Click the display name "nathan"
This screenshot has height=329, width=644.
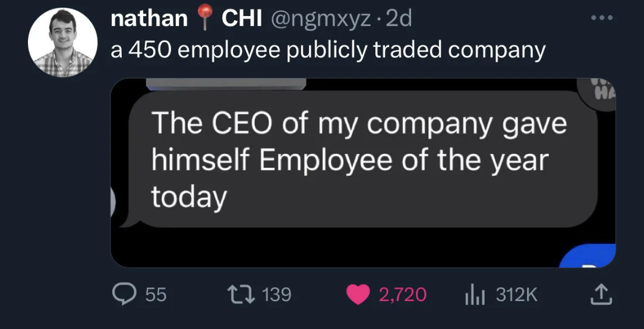(149, 20)
